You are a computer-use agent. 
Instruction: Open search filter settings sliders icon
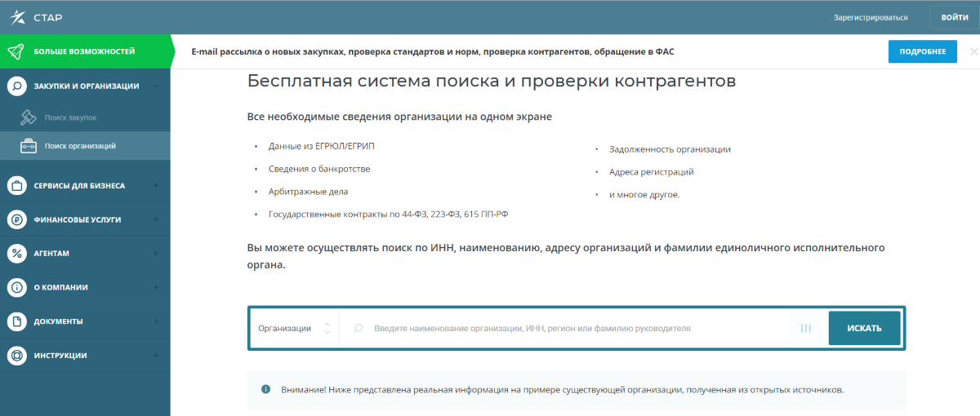coord(806,329)
